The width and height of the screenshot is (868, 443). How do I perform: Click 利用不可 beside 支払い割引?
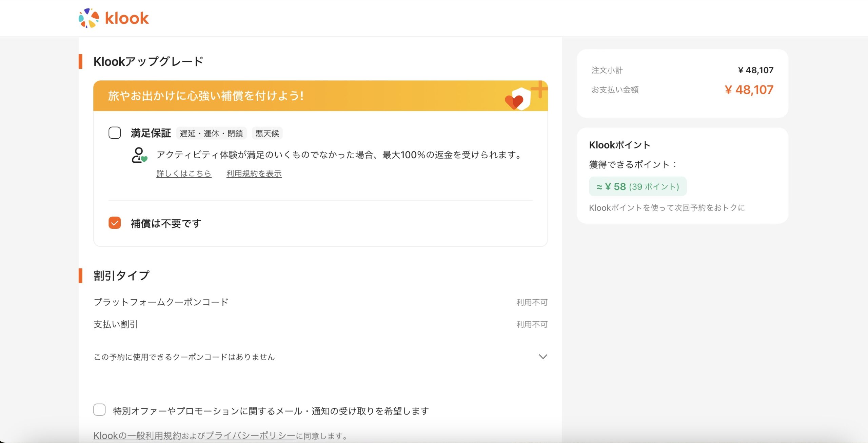coord(532,324)
